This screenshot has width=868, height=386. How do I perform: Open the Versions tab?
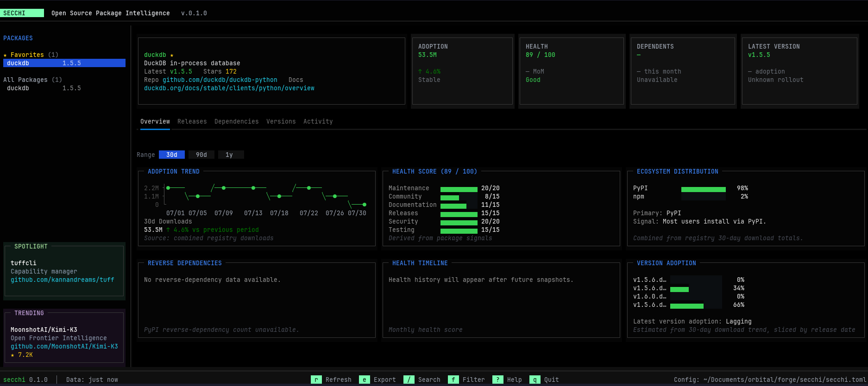(281, 121)
